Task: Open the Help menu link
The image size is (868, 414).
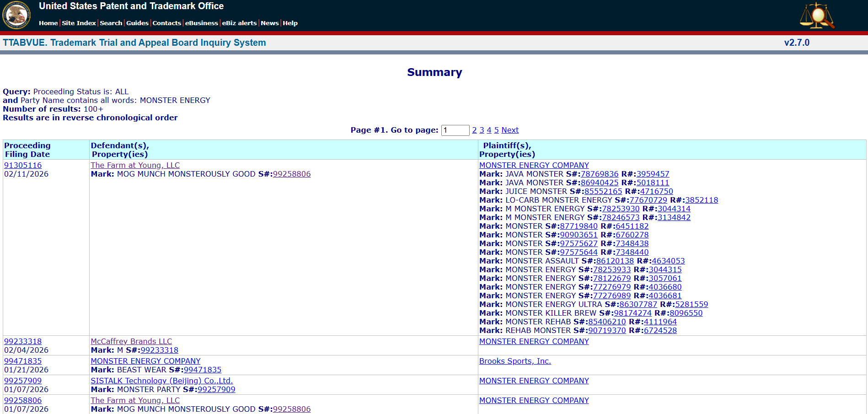Action: click(290, 23)
